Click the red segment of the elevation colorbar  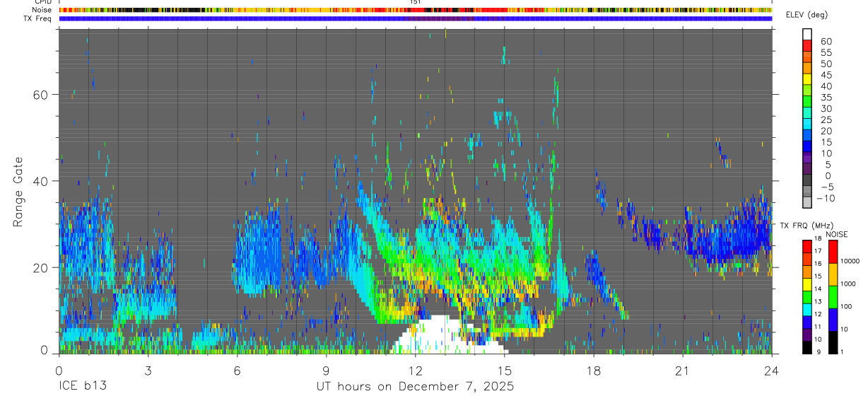(x=807, y=45)
